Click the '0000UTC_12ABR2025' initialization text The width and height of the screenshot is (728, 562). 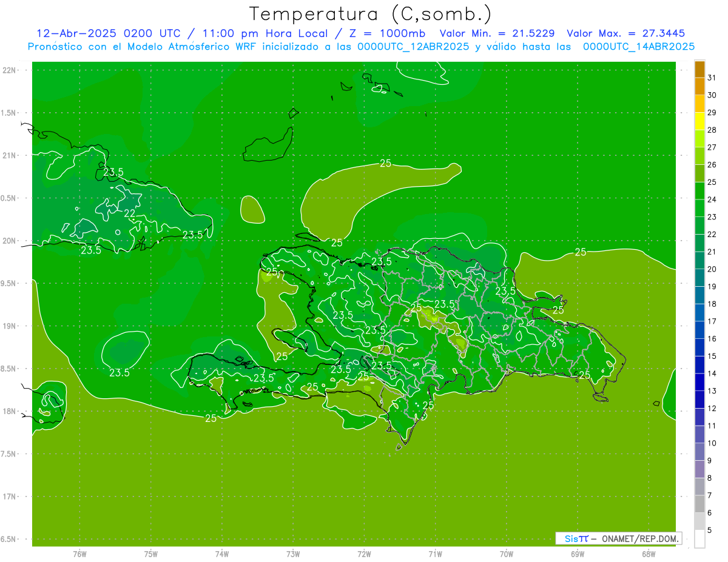[413, 47]
